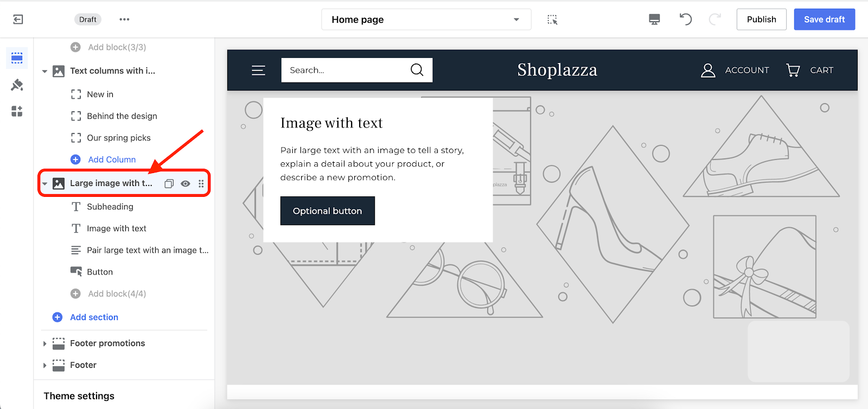This screenshot has width=868, height=409.
Task: Activate the element inspector selection icon
Action: pos(552,20)
